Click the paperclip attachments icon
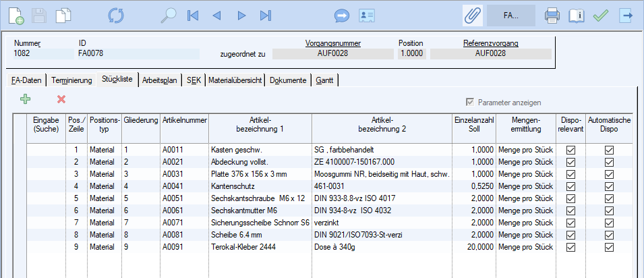The image size is (644, 278). coord(472,15)
